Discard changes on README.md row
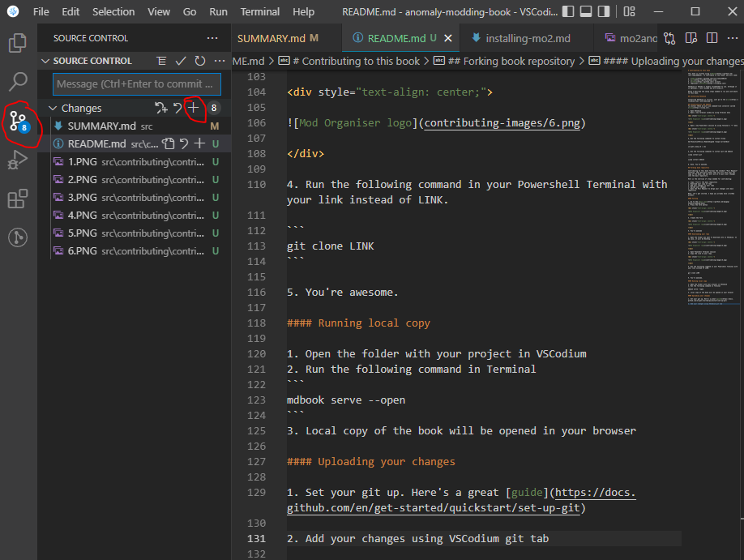Screen dimensions: 744x560 coord(184,143)
